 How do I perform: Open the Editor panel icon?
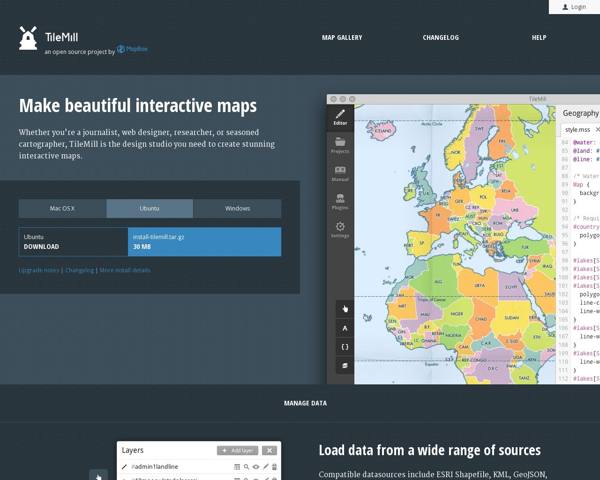[340, 118]
